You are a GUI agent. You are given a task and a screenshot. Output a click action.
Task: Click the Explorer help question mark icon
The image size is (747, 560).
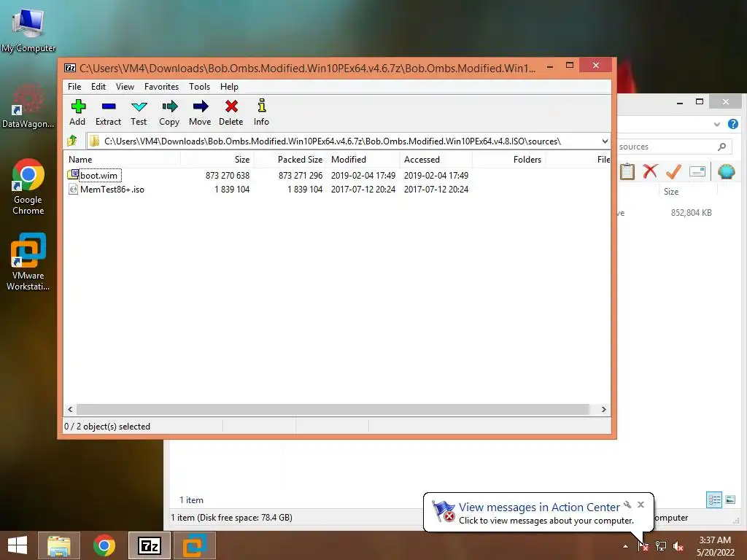(x=732, y=124)
